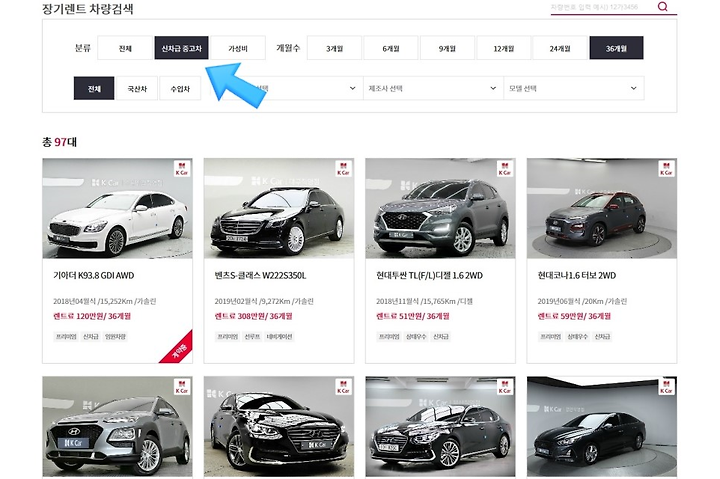Screen dimensions: 720x479
Task: Choose the 6개월 rental period
Action: tap(391, 48)
